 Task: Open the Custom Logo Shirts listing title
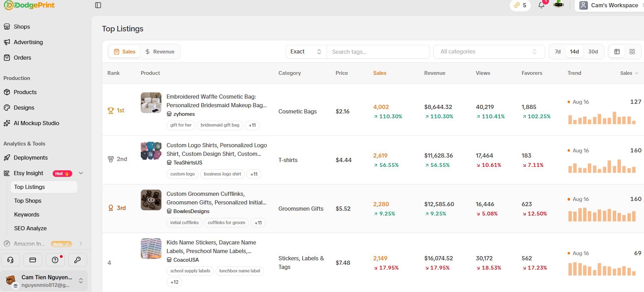(217, 150)
